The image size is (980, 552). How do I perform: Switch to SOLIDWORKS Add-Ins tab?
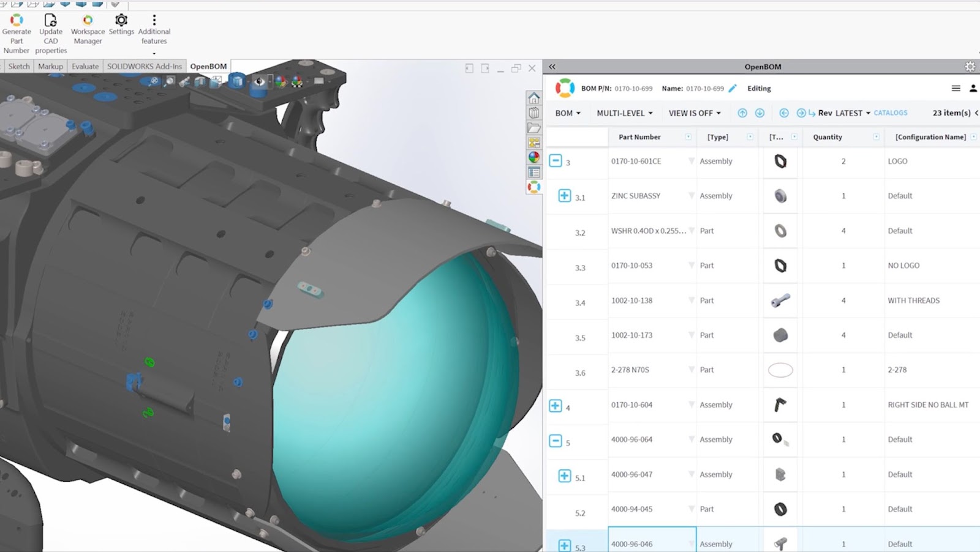coord(145,66)
